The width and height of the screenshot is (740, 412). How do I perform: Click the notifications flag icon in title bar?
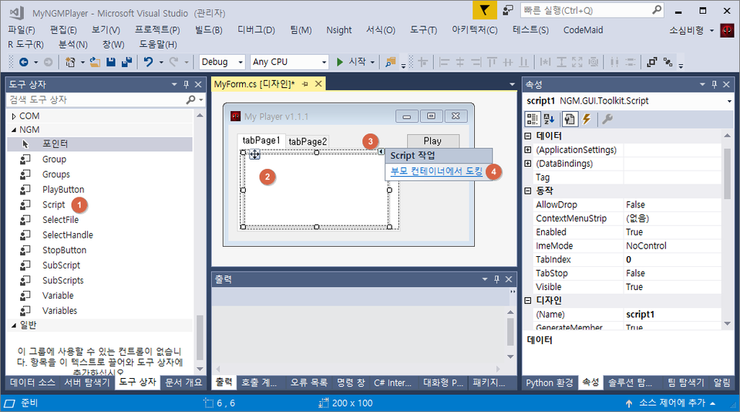(484, 10)
